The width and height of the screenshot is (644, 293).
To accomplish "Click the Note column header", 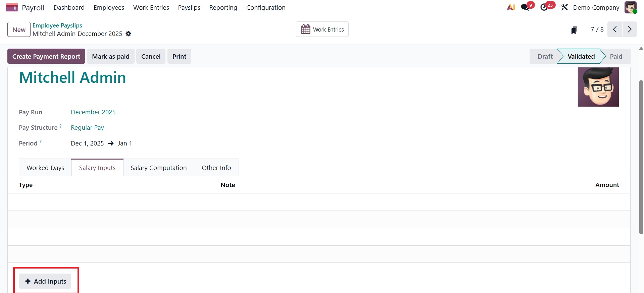I will pyautogui.click(x=228, y=185).
